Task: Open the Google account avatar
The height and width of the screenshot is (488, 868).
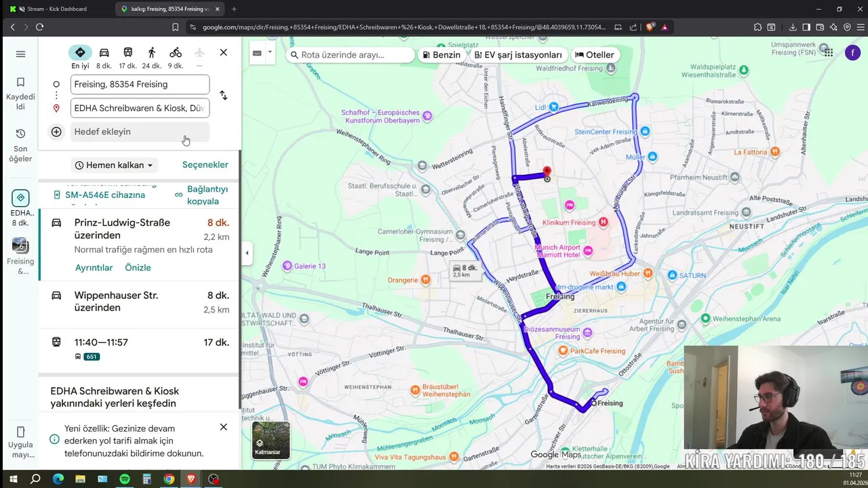Action: pyautogui.click(x=852, y=52)
